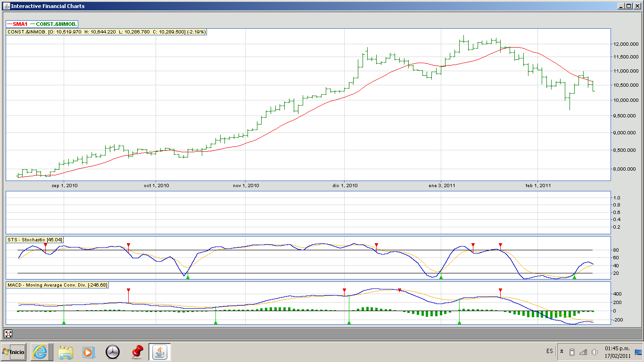Click the network signal tray icon
This screenshot has height=362, width=644.
coord(583,352)
